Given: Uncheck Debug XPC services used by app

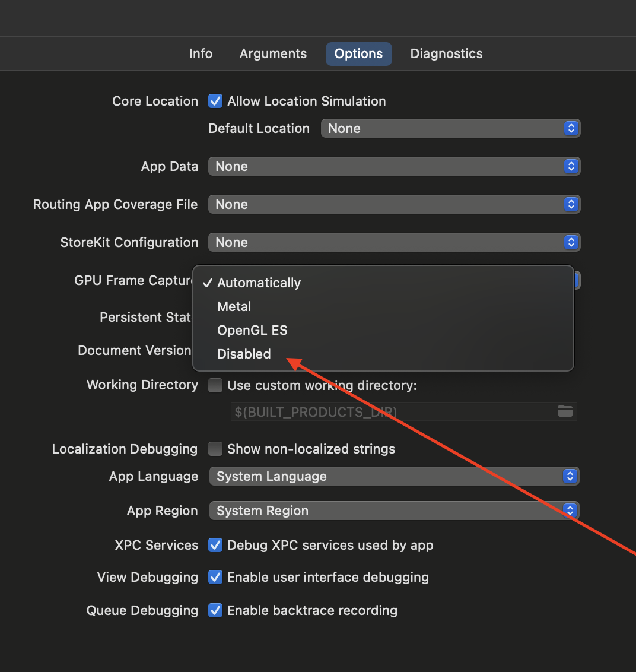Looking at the screenshot, I should pos(215,545).
